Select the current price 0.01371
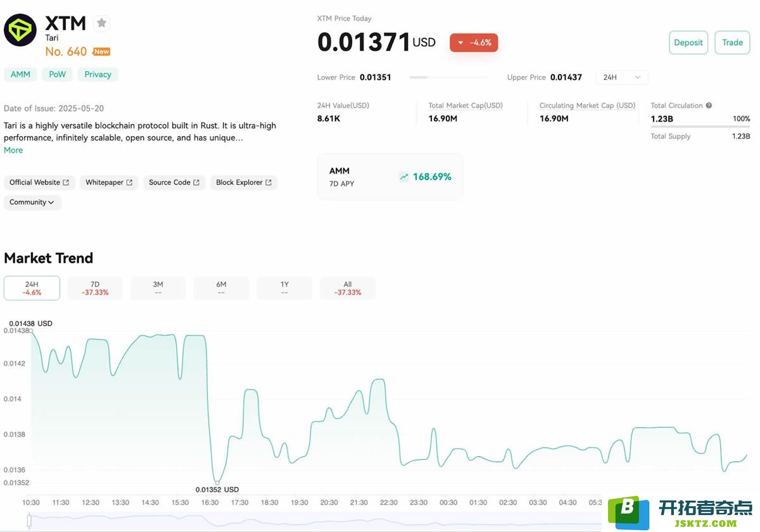 point(364,42)
